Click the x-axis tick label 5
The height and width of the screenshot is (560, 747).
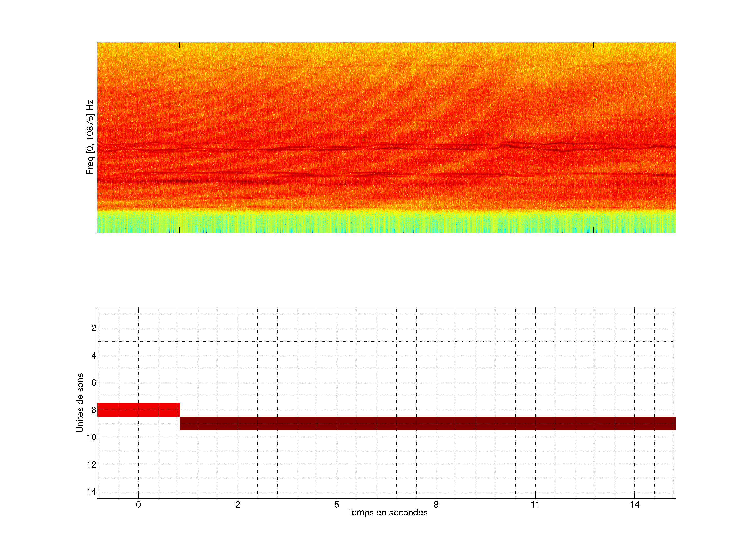point(337,505)
